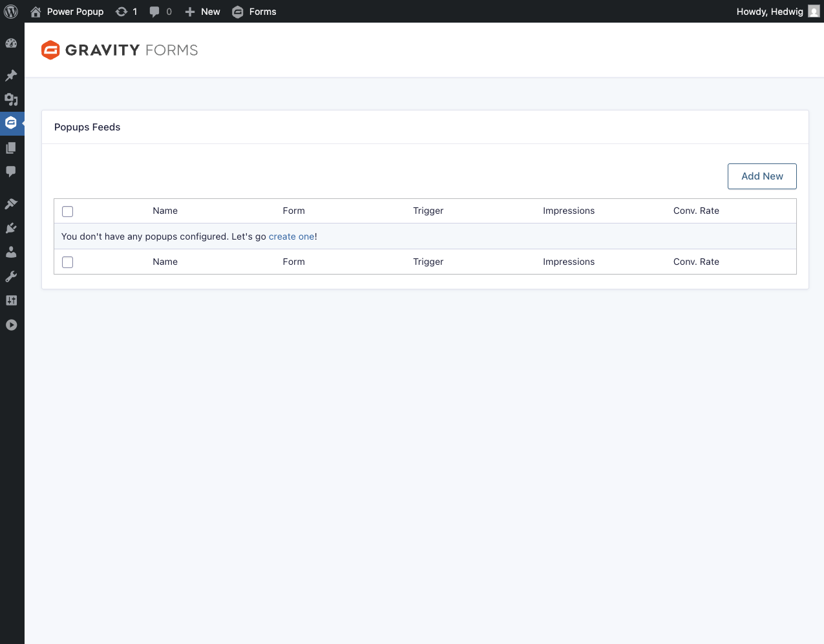Open the Dashboard from the sidebar
The image size is (824, 644).
click(x=11, y=43)
